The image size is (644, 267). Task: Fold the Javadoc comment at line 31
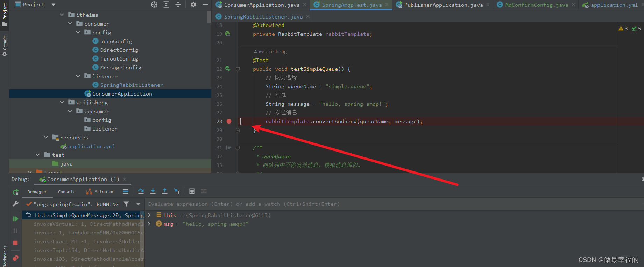tap(238, 148)
